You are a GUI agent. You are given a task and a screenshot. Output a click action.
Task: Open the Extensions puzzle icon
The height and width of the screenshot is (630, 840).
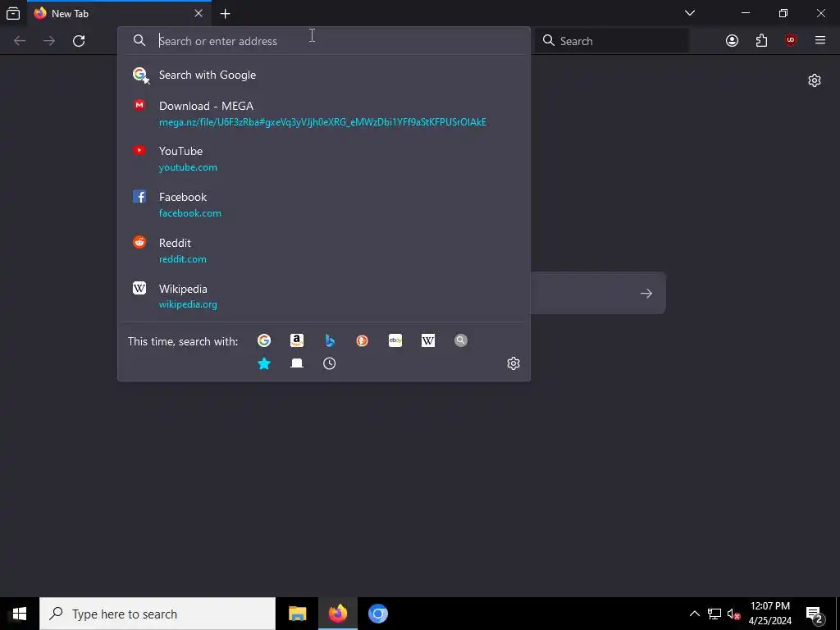coord(761,41)
